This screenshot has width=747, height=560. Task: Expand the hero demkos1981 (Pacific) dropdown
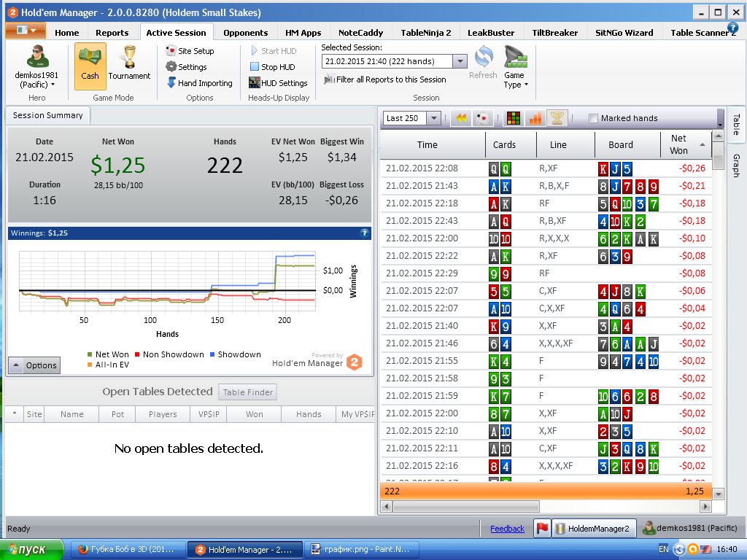36,80
